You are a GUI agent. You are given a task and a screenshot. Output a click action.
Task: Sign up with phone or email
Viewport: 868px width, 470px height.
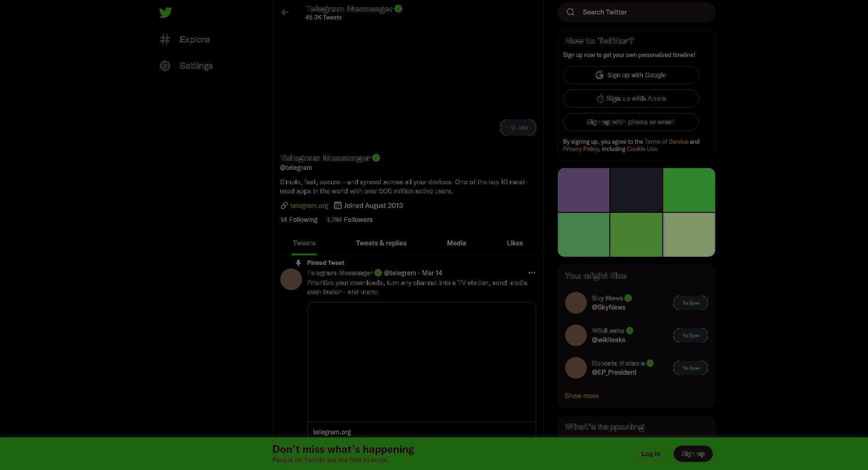coord(631,122)
